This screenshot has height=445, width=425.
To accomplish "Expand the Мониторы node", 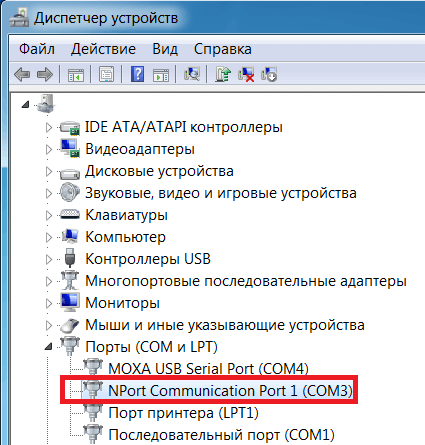I will 49,303.
